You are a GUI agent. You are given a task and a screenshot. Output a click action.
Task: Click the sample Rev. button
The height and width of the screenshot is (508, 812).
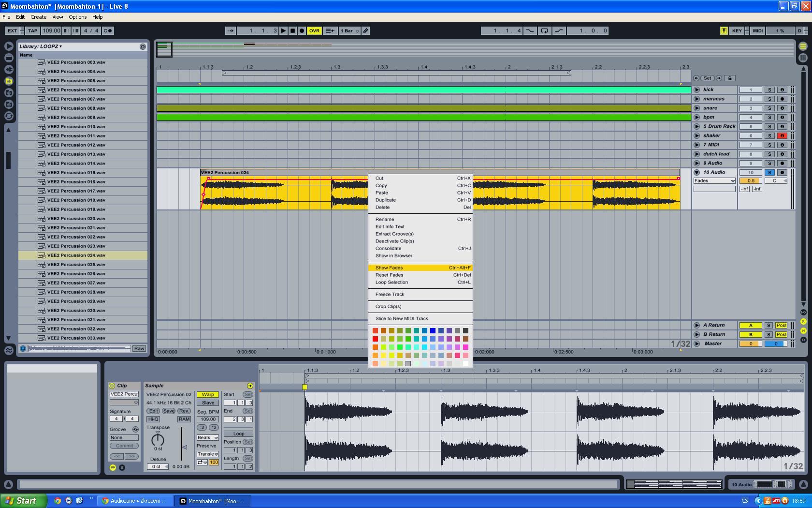184,411
